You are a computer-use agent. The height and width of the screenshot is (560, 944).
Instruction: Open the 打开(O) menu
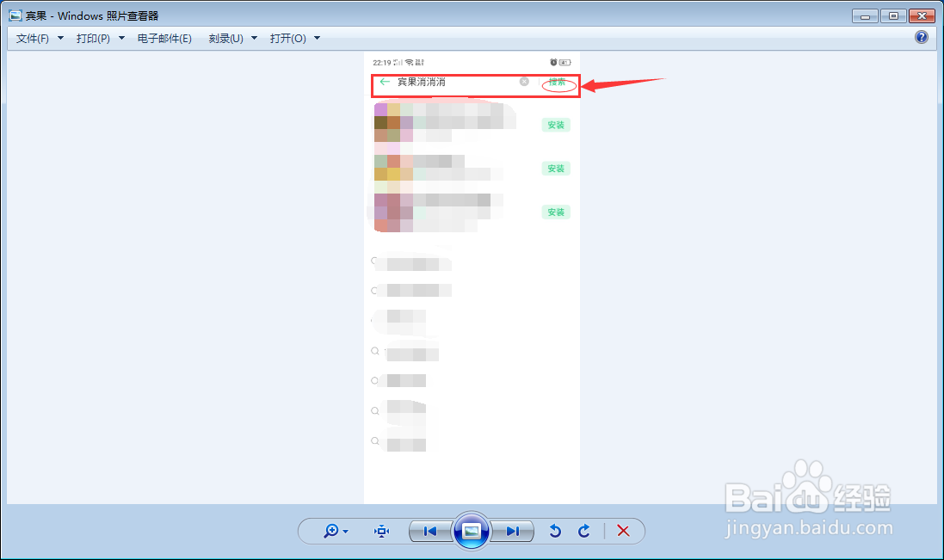(287, 39)
